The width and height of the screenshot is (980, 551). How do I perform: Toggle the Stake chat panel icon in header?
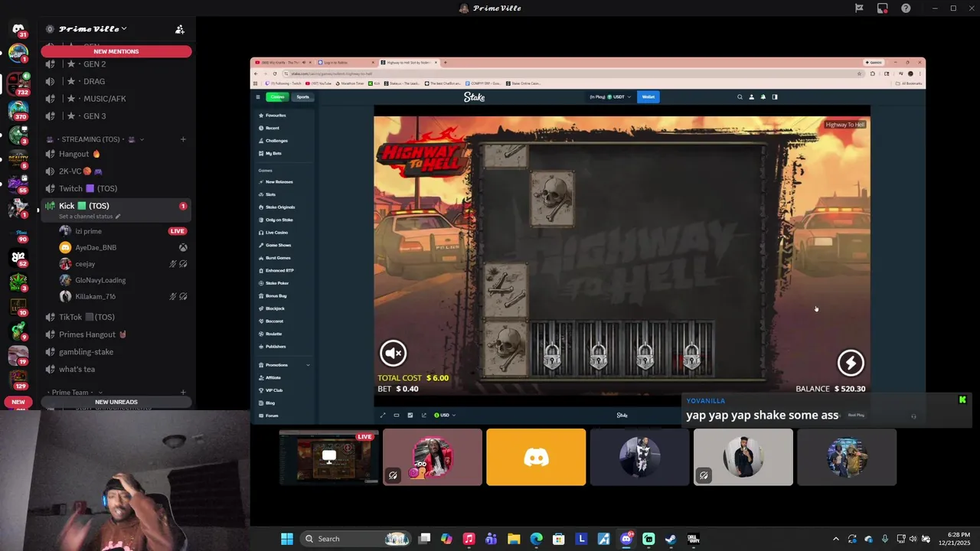point(775,97)
